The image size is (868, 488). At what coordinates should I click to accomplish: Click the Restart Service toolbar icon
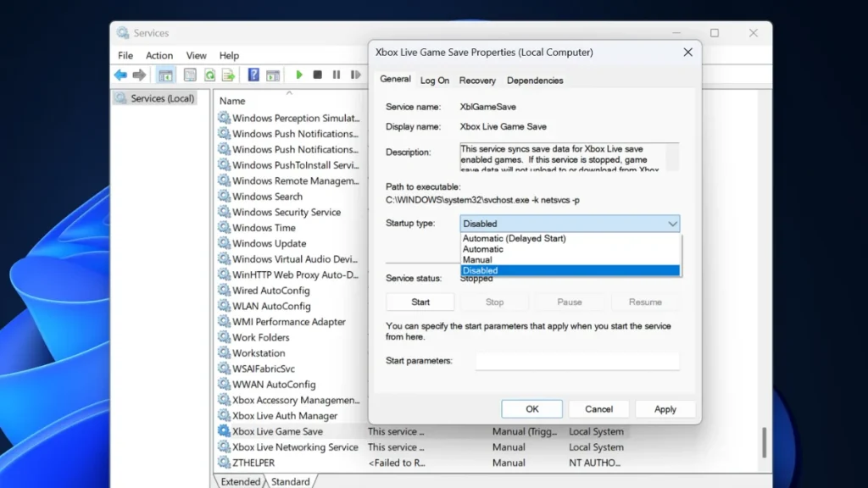click(x=355, y=75)
